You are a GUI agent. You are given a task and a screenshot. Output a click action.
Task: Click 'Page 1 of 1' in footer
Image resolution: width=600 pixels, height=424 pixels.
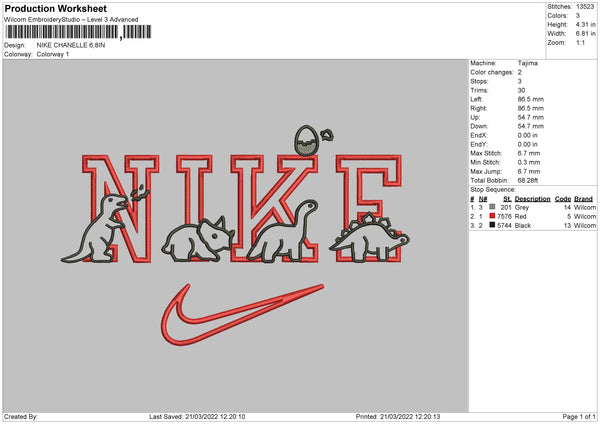[x=579, y=417]
